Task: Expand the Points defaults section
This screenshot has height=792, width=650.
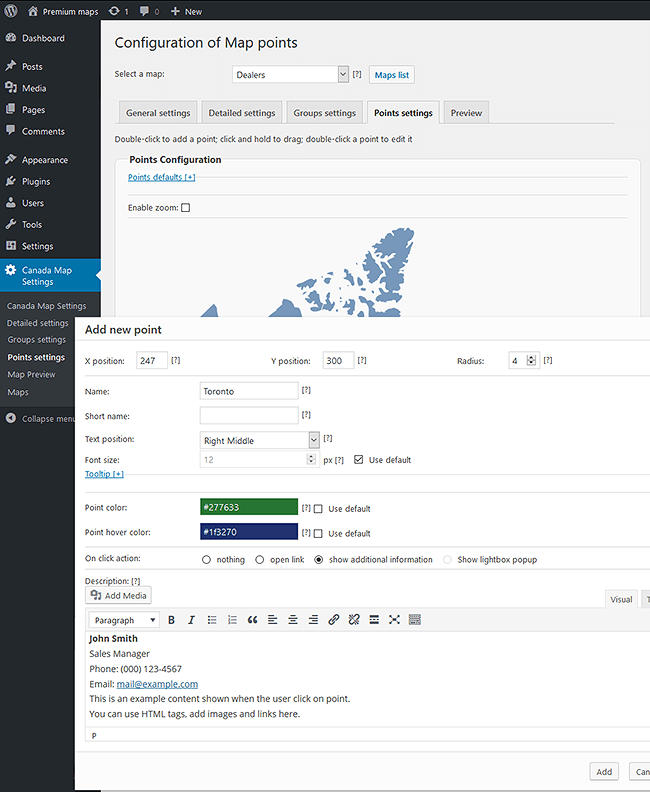Action: point(162,177)
